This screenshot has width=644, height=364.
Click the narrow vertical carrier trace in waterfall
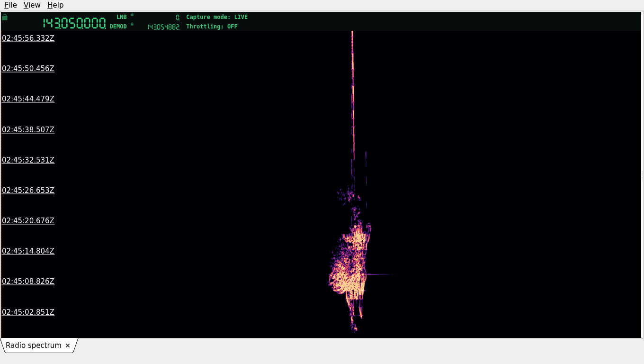point(353,95)
